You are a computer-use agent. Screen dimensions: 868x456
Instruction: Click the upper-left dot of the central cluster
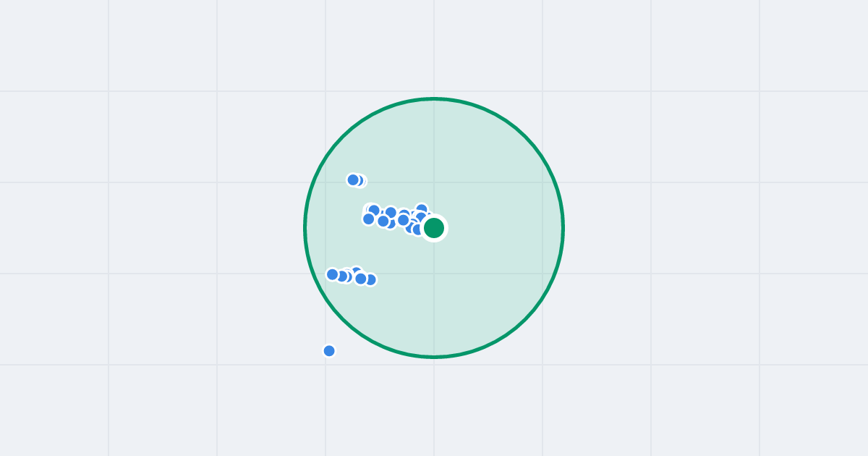tap(374, 211)
